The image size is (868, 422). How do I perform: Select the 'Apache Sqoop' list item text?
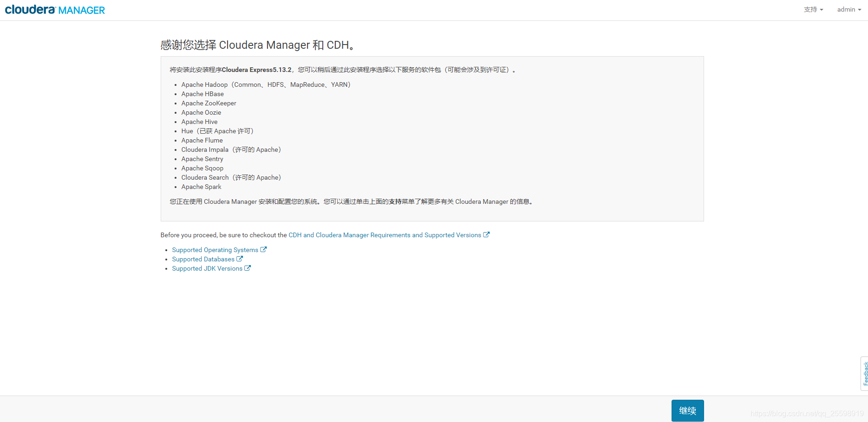(x=202, y=168)
